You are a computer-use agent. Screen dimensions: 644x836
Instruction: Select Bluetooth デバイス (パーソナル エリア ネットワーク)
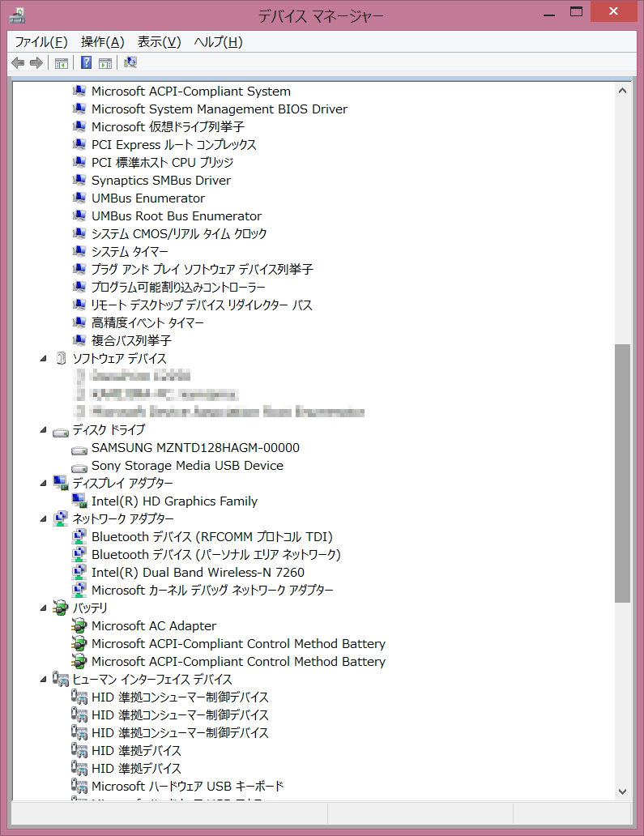(216, 554)
